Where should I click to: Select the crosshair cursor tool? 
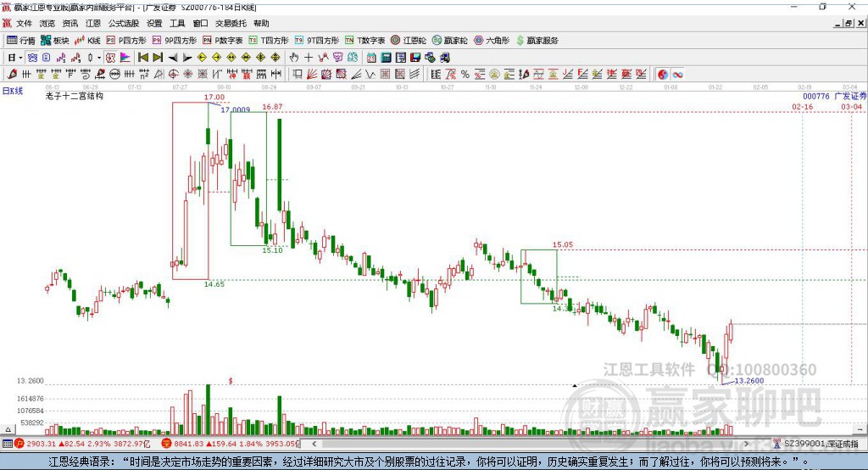point(309,58)
